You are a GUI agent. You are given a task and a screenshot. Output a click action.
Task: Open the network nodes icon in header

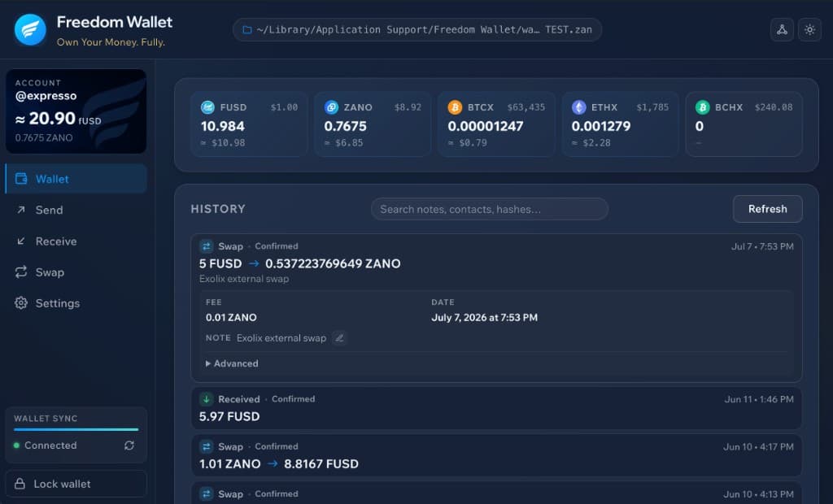click(782, 30)
